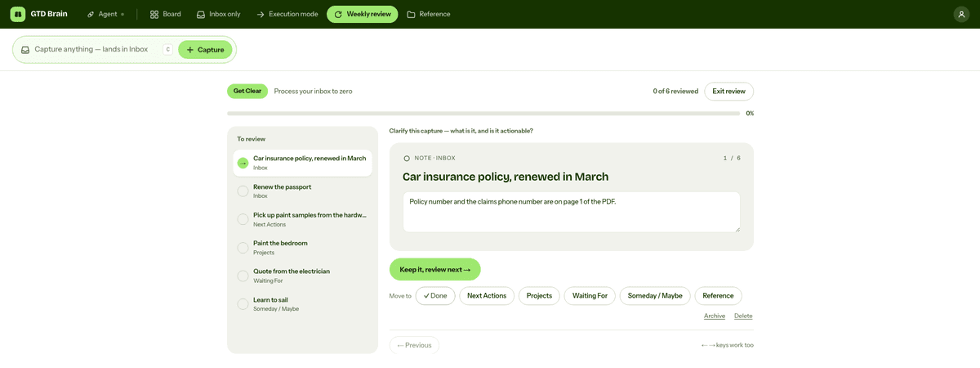Click the Delete link
Image resolution: width=980 pixels, height=368 pixels.
743,316
